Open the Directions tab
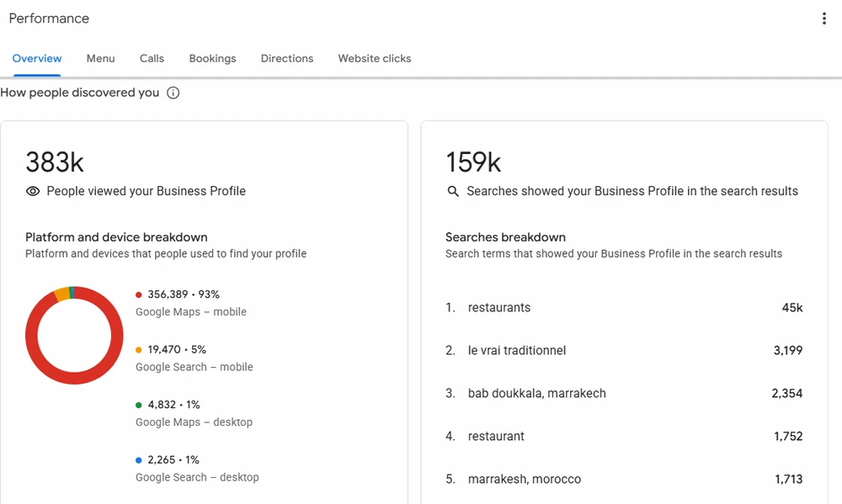This screenshot has width=842, height=504. point(287,59)
